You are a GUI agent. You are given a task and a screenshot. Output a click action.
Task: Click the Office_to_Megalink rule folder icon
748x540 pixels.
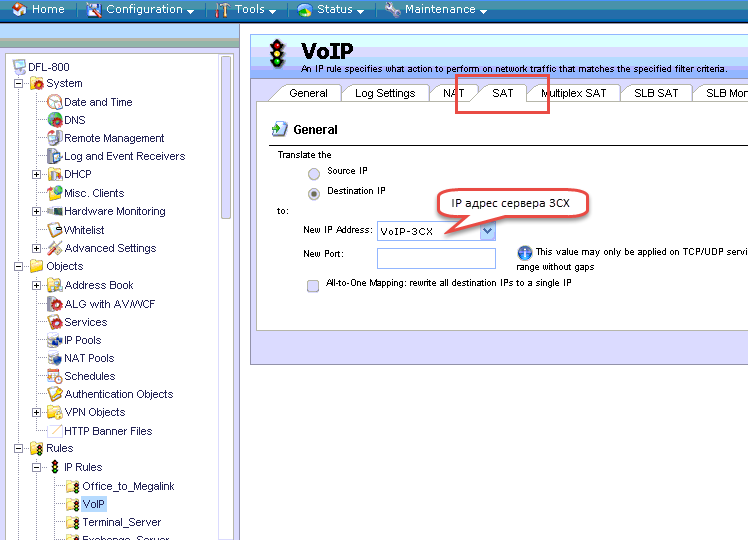pos(73,487)
